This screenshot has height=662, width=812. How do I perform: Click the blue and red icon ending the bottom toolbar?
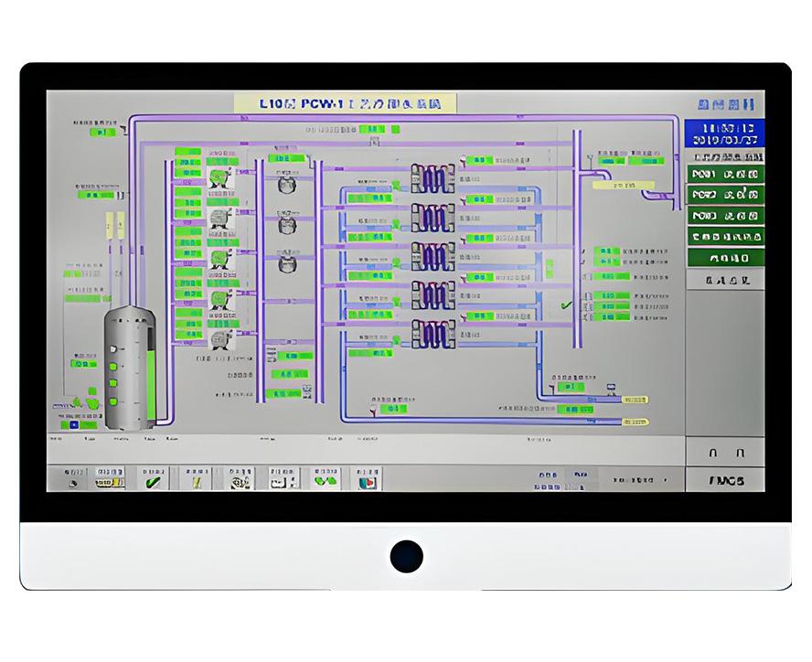pos(367,481)
